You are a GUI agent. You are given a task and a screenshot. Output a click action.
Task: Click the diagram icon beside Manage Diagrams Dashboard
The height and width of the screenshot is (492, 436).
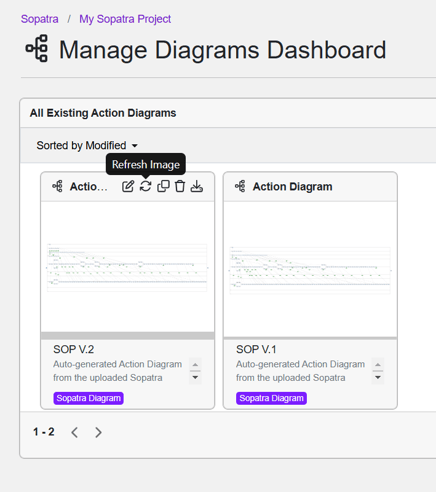point(37,48)
